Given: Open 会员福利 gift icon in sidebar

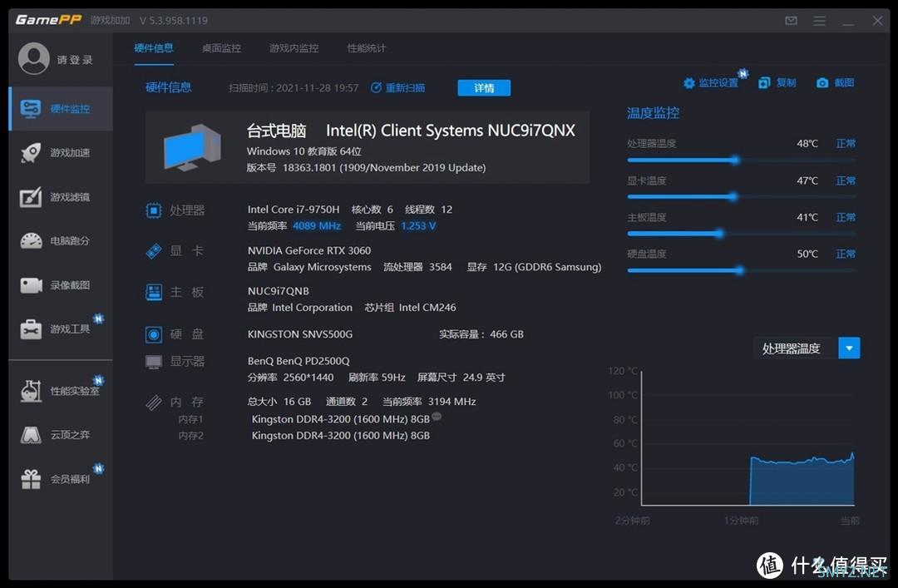Looking at the screenshot, I should (31, 478).
